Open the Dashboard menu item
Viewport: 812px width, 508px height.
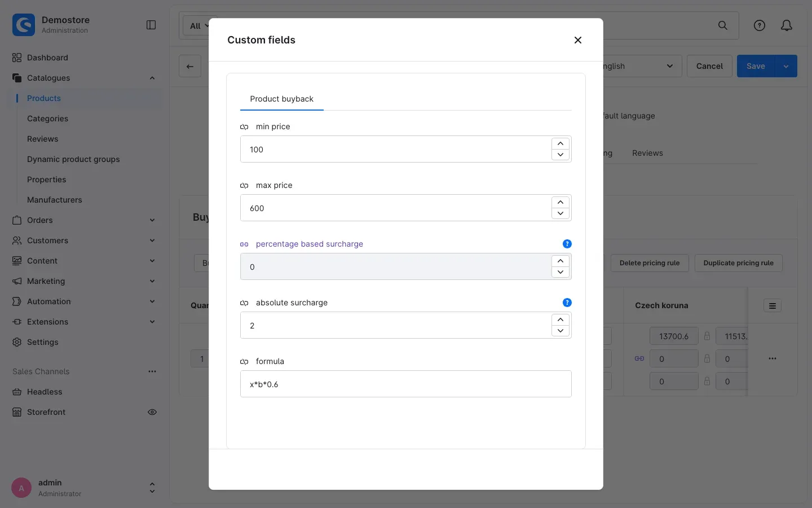tap(47, 58)
